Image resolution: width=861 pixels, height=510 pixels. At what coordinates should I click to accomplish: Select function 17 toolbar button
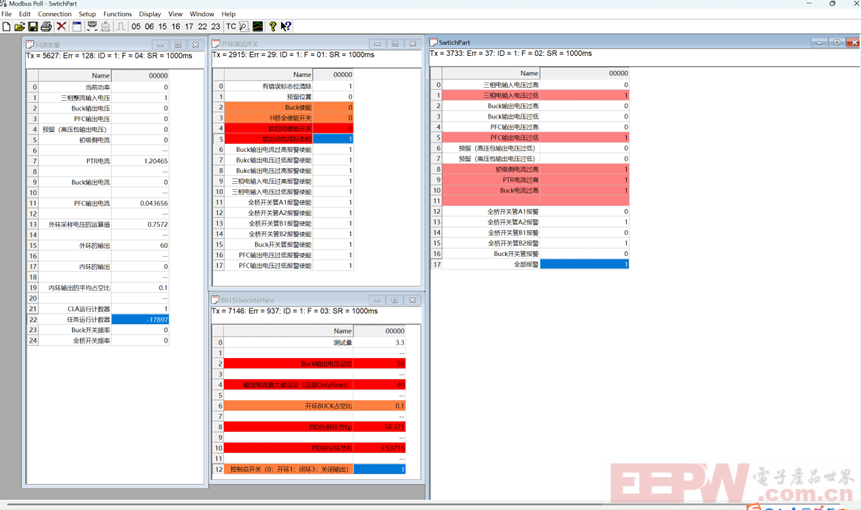click(x=189, y=26)
